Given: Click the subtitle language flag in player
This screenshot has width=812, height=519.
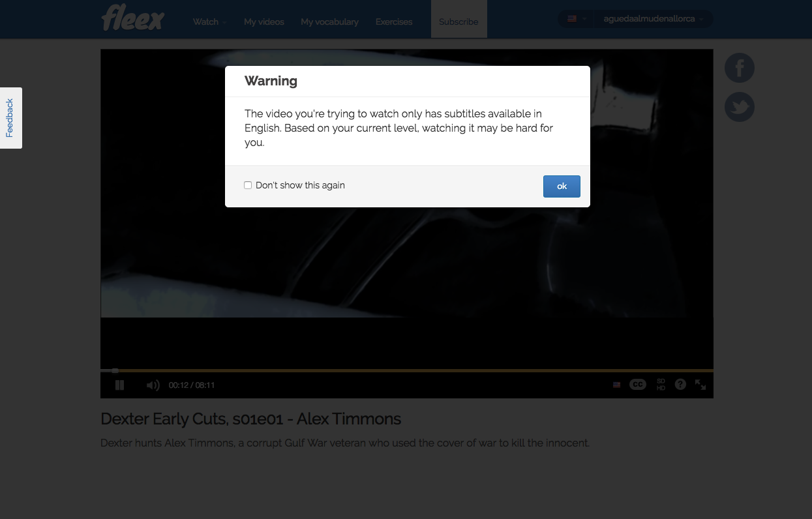Looking at the screenshot, I should click(x=616, y=385).
